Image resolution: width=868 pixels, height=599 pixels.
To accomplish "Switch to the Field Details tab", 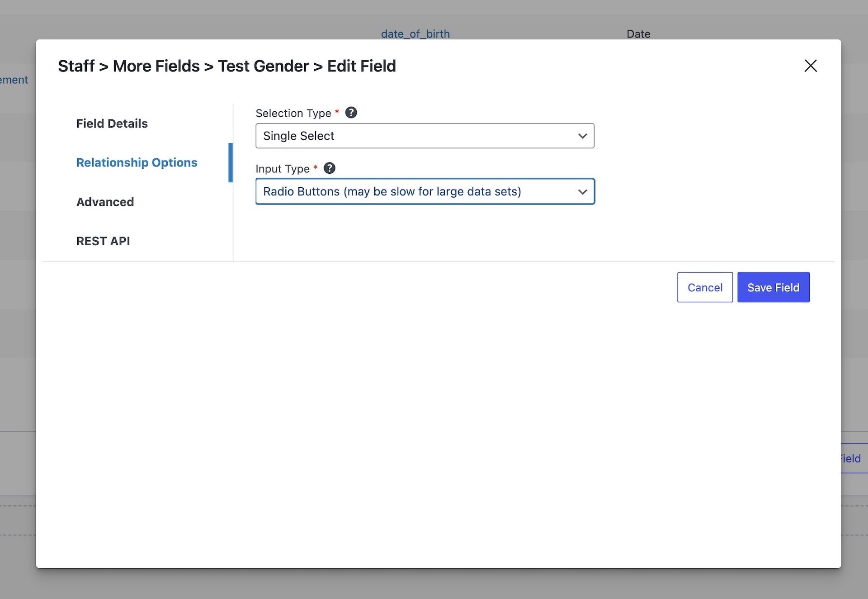I will pos(112,123).
